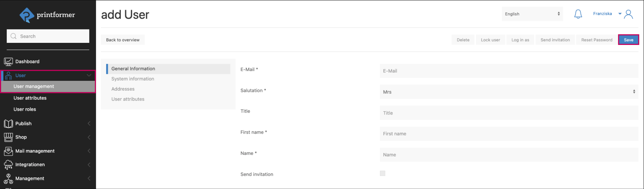644x189 pixels.
Task: Click the sidebar Search field
Action: tap(48, 36)
